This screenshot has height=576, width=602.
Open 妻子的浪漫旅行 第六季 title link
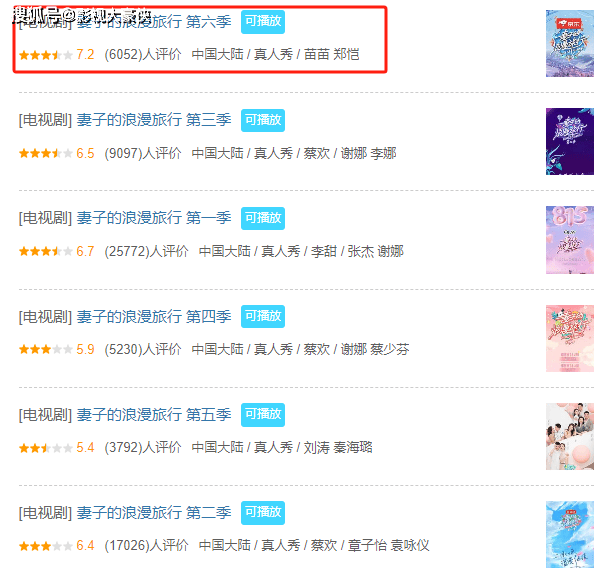pyautogui.click(x=154, y=22)
